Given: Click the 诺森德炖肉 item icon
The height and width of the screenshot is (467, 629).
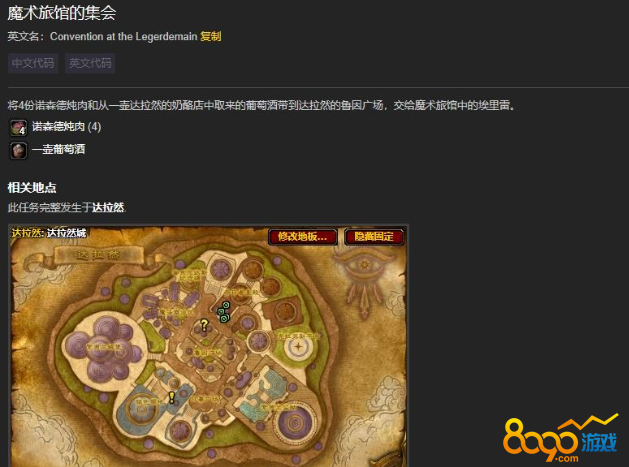Looking at the screenshot, I should pos(18,128).
